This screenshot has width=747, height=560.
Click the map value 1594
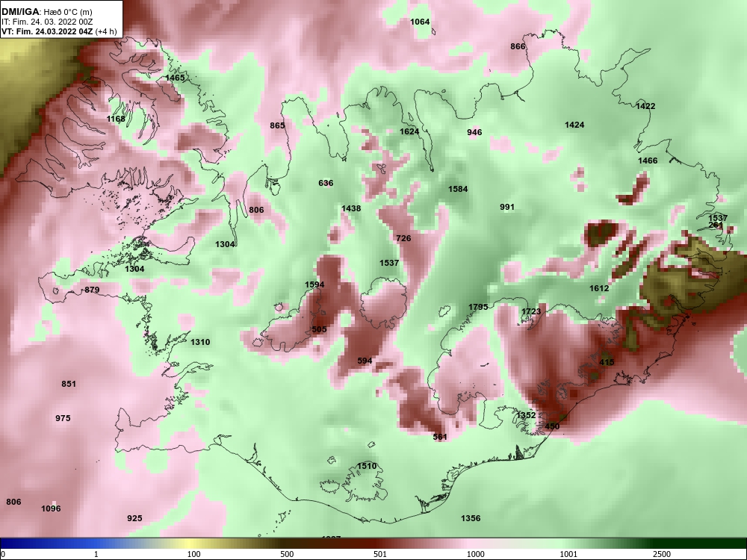point(314,284)
